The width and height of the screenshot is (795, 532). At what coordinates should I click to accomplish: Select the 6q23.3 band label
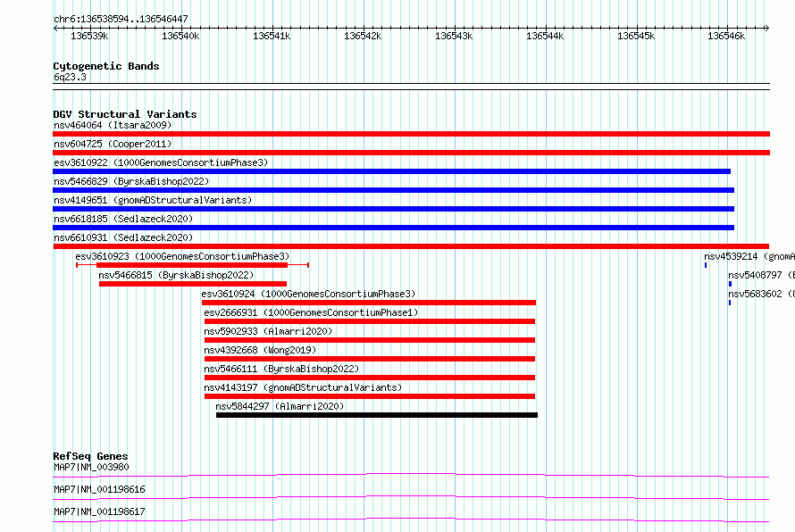pyautogui.click(x=70, y=77)
